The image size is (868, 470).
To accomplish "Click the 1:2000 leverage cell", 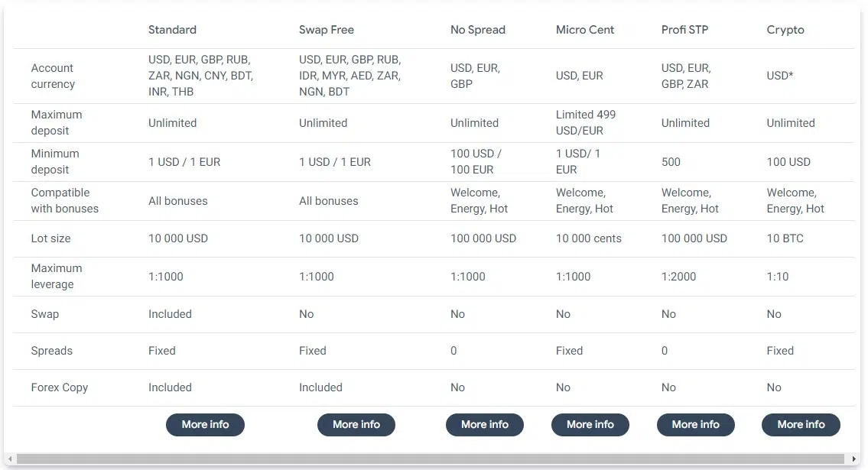I will tap(678, 277).
